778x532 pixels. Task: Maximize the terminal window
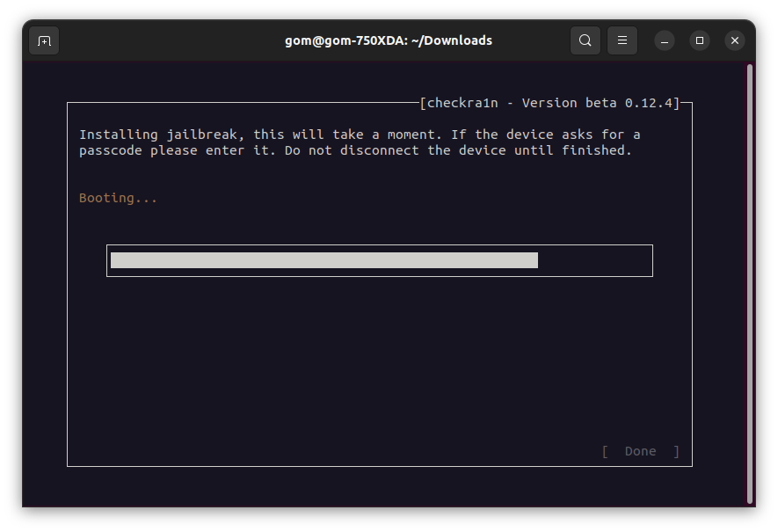pos(700,40)
